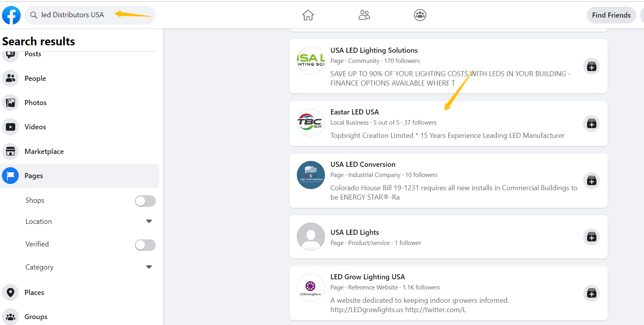Click the Find Friends button

point(611,15)
